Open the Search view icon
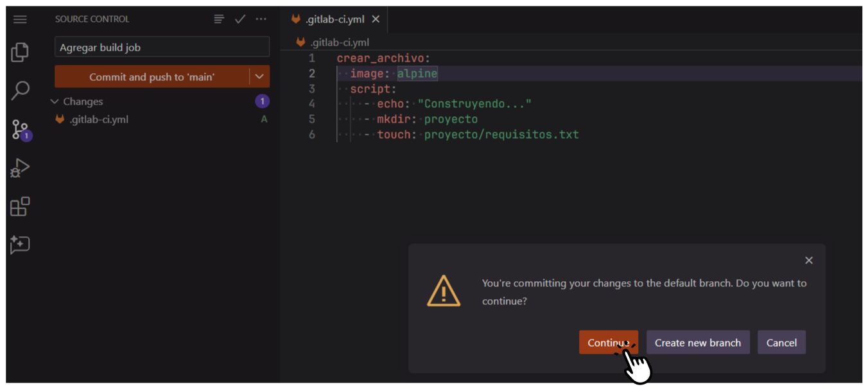Screen dimensions: 868x389 [x=20, y=91]
